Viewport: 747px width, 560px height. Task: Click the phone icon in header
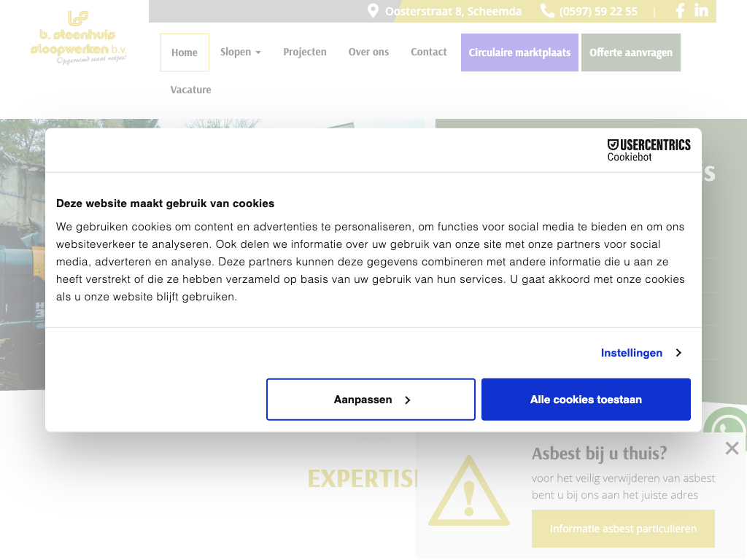point(547,11)
